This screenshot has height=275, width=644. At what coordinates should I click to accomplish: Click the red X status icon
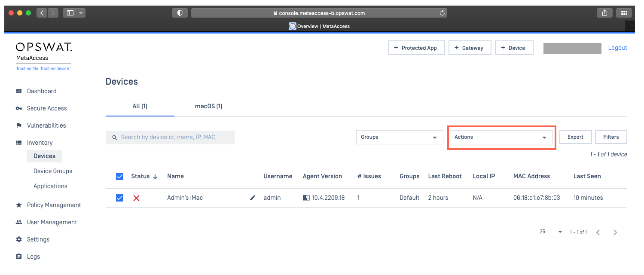click(137, 198)
